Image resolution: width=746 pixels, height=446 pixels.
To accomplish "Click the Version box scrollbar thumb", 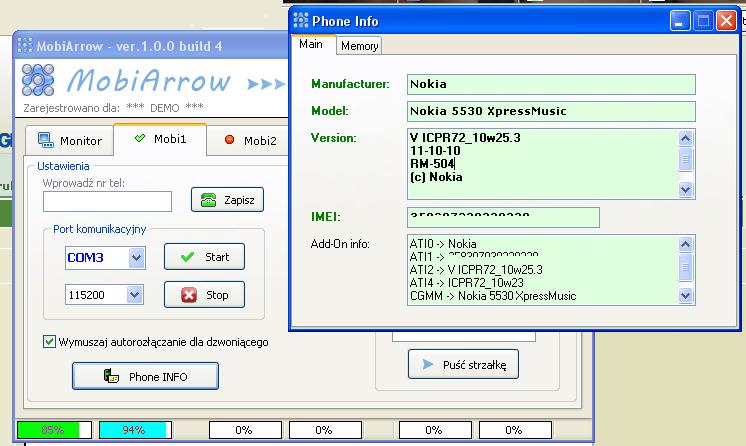I will tap(685, 159).
